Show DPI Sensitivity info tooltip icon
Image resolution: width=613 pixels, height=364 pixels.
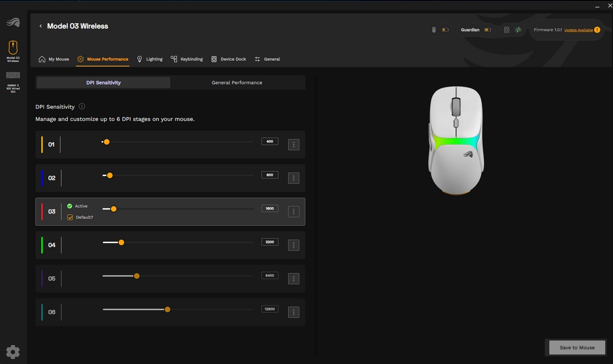82,106
